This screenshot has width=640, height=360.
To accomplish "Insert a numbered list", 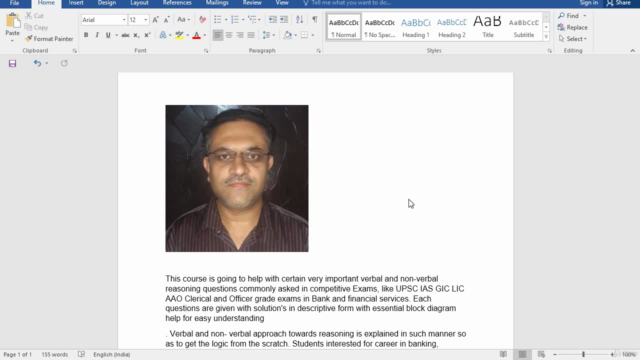I will (x=235, y=20).
